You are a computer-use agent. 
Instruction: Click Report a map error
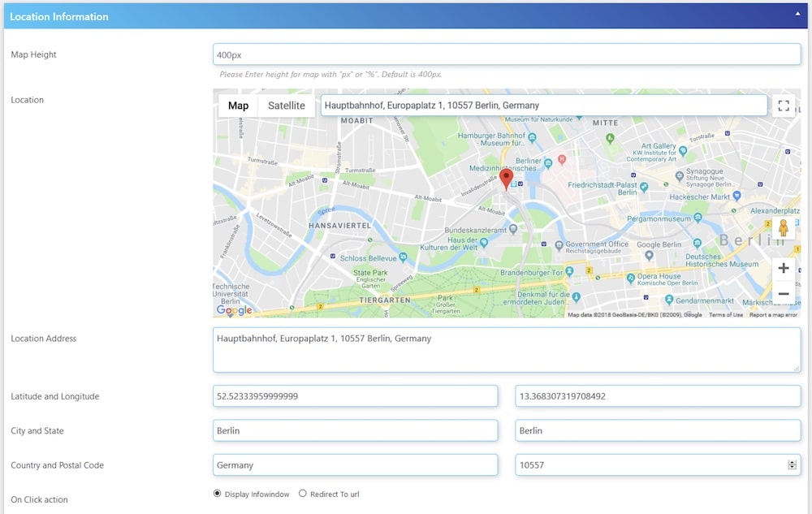[x=773, y=315]
